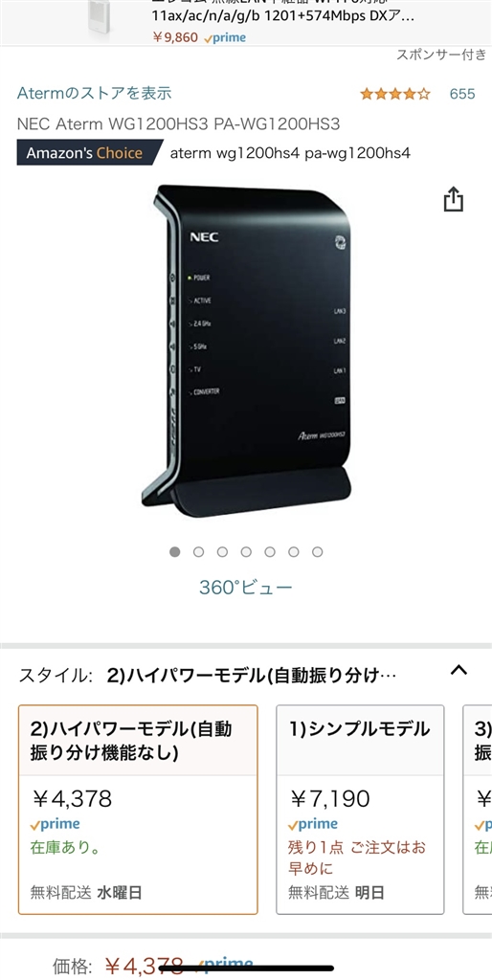This screenshot has height=980, width=492.
Task: Tap the share icon beside product image
Action: click(x=454, y=199)
